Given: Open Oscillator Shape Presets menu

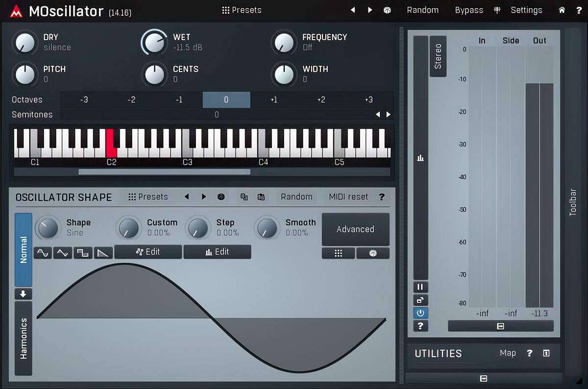Looking at the screenshot, I should click(148, 197).
